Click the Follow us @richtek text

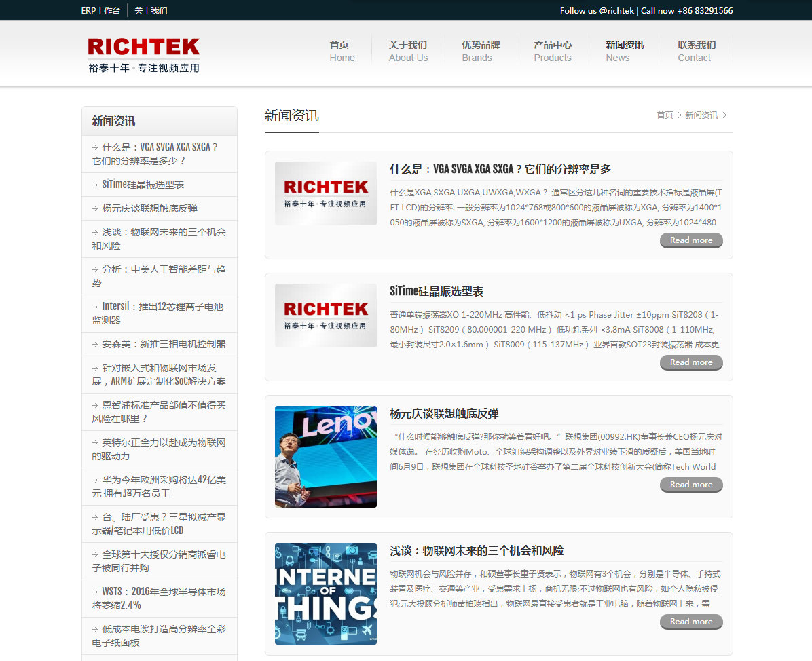click(x=597, y=10)
